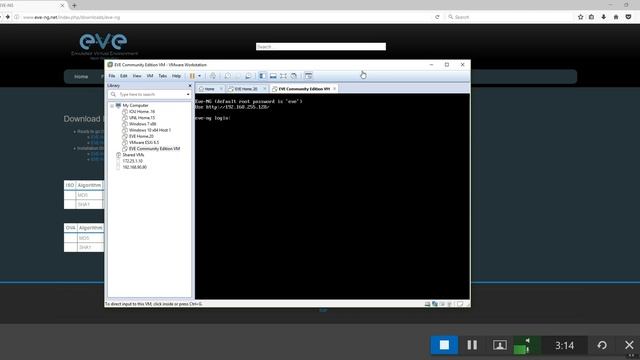Select Windows 10 x64 Host 1
Image resolution: width=640 pixels, height=360 pixels.
(x=149, y=130)
